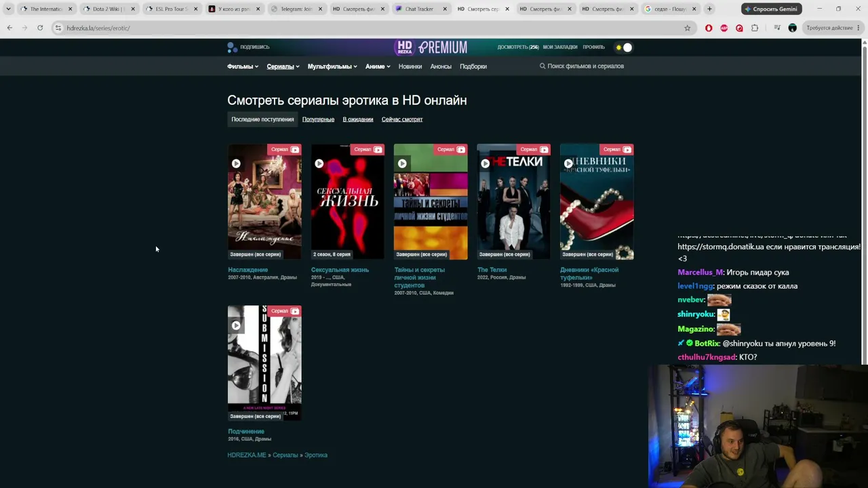Open the Дневники «Красной туфельки» title link
868x488 pixels.
click(589, 274)
